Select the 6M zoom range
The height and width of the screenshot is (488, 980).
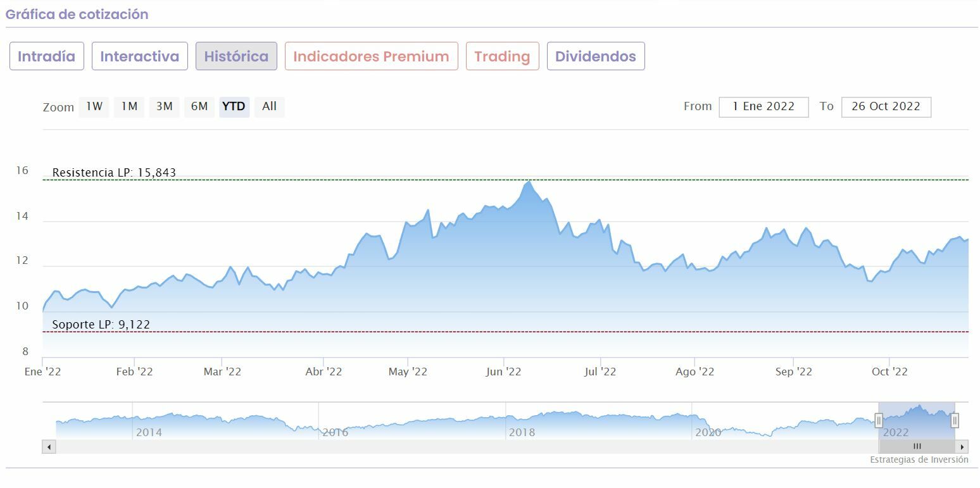pyautogui.click(x=199, y=107)
